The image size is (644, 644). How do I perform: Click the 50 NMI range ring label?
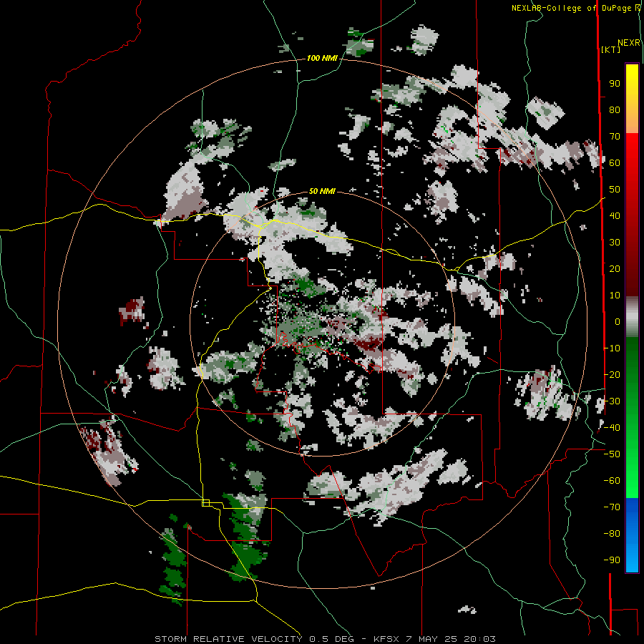[321, 191]
